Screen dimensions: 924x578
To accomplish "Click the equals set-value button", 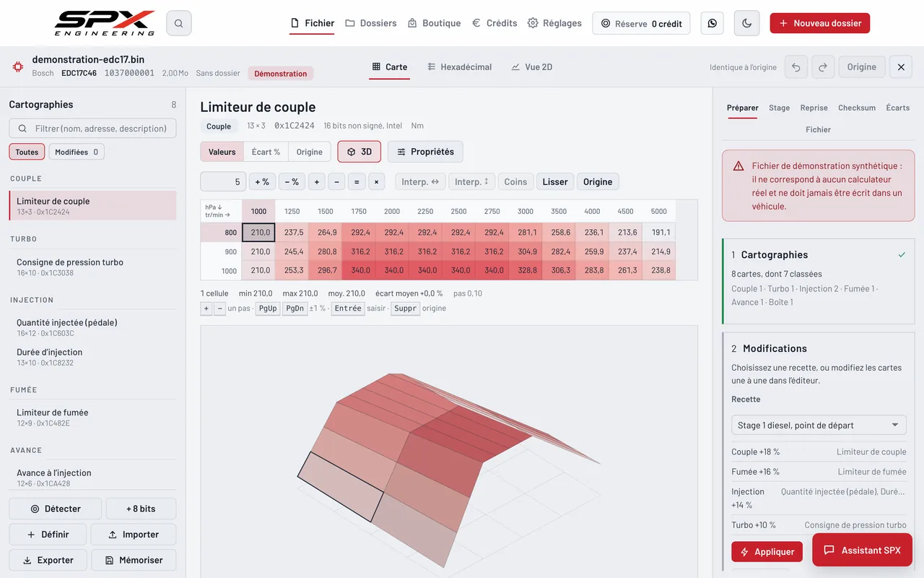I will (356, 182).
